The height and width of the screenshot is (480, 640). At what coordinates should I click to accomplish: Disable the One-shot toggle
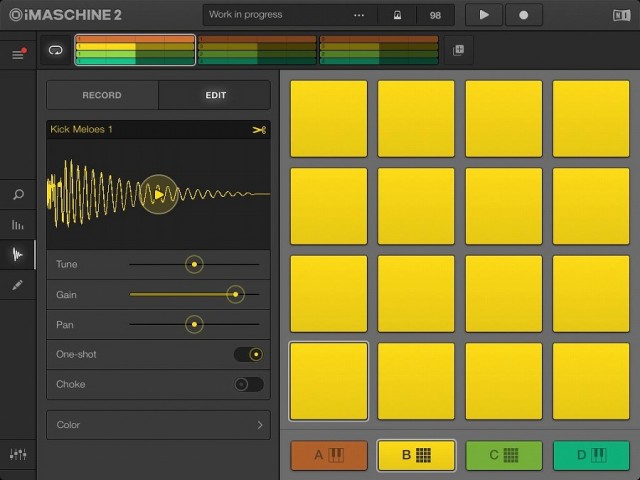coord(249,354)
